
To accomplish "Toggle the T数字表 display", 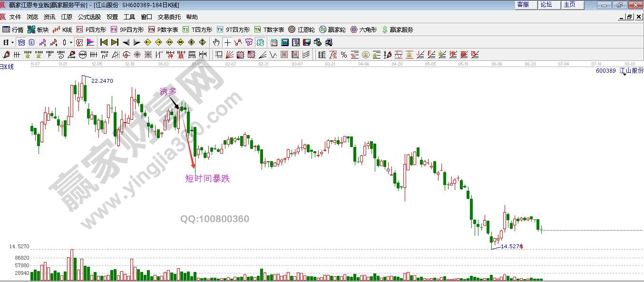I will tap(269, 29).
